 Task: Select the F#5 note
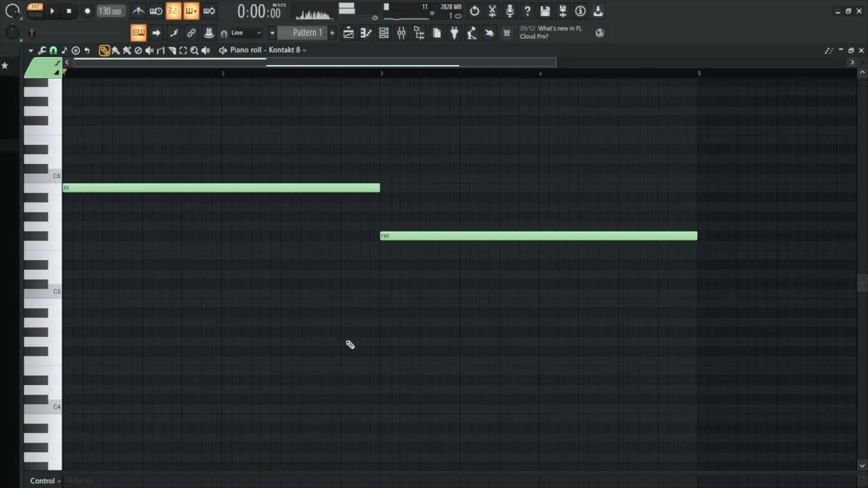tap(538, 236)
